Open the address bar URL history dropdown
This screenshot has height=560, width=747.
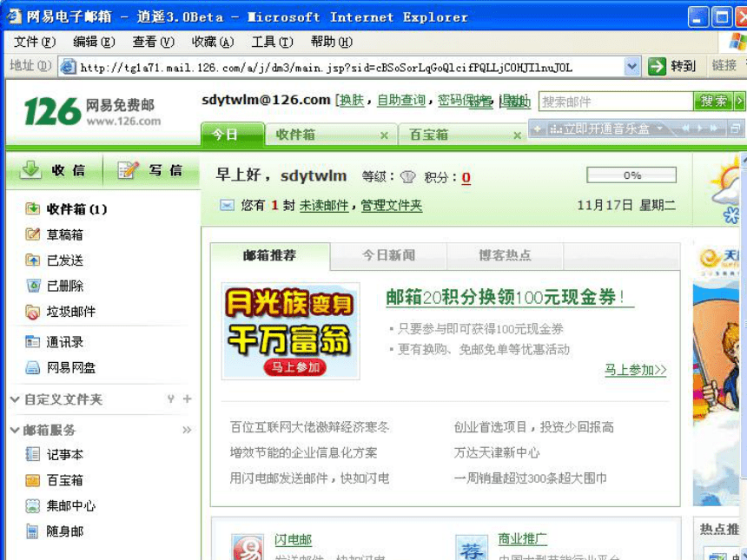point(631,67)
